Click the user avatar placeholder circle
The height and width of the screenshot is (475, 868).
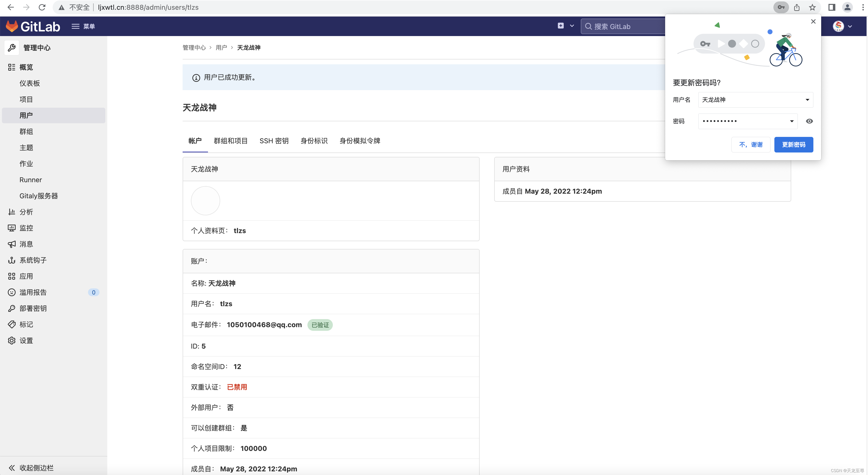pyautogui.click(x=206, y=201)
